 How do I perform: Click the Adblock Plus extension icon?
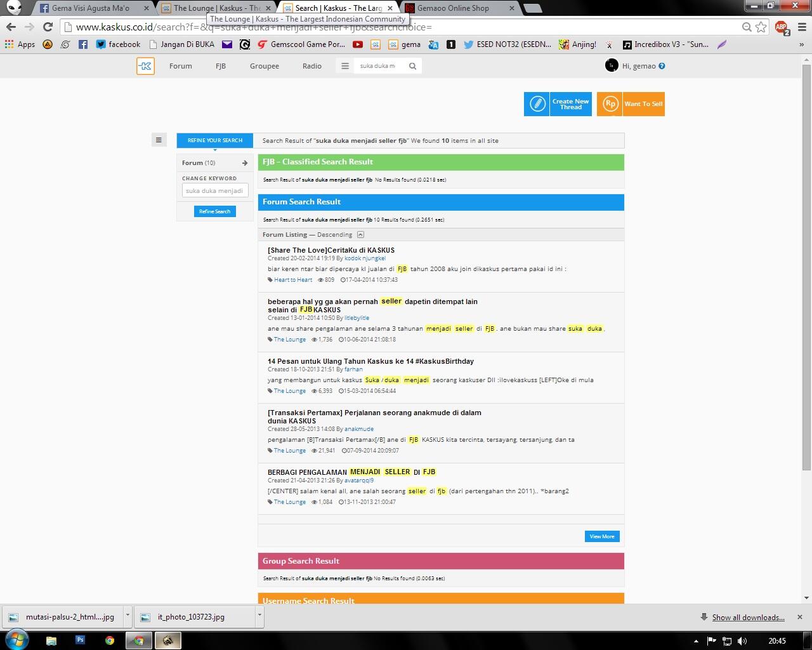(x=782, y=27)
